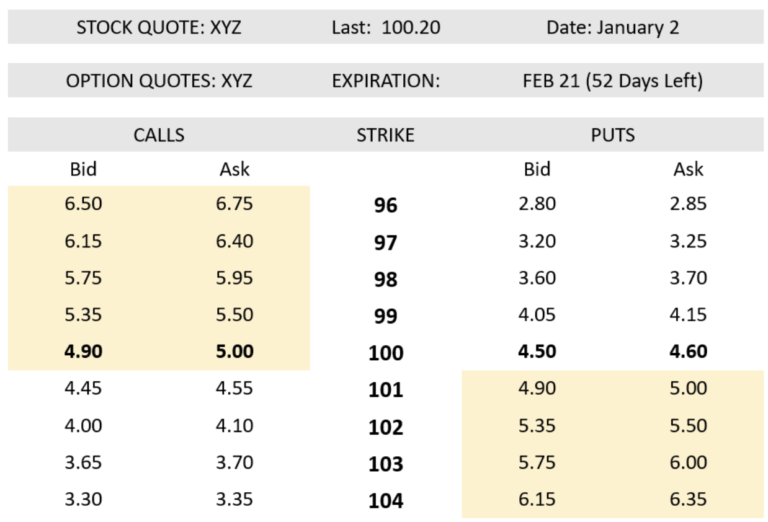Select strike 102 in the chain
This screenshot has width=768, height=522.
pyautogui.click(x=386, y=427)
